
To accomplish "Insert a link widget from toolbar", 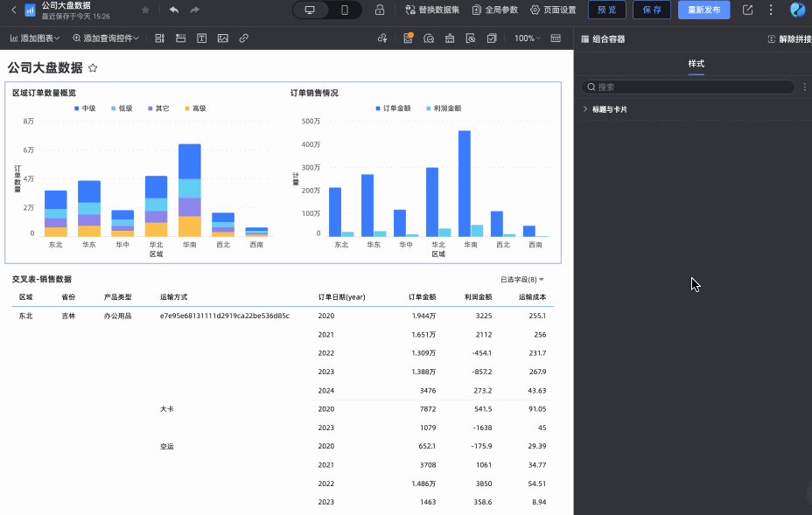I will tap(244, 38).
